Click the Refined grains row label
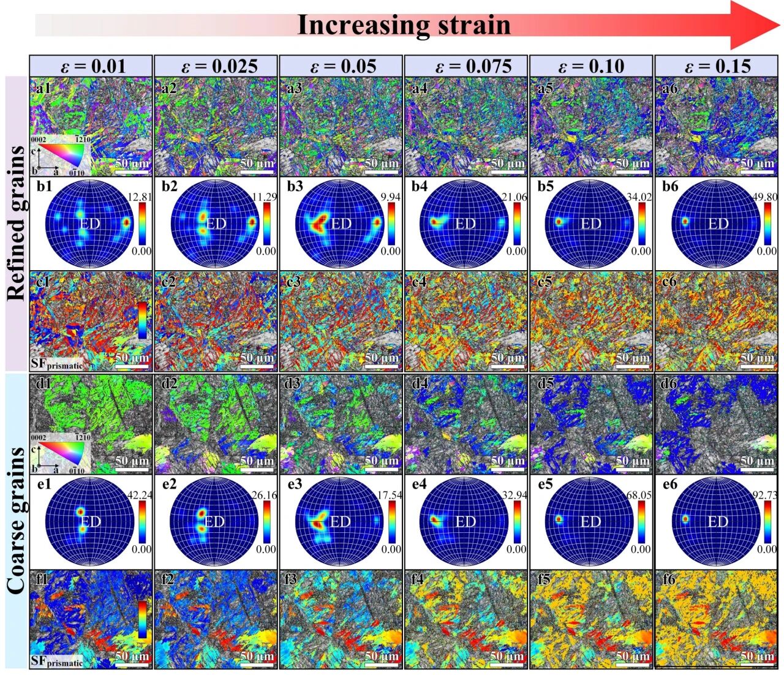 point(17,222)
